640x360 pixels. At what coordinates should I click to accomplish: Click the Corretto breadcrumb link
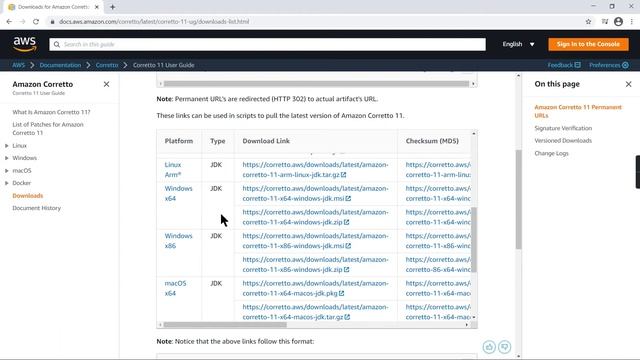point(107,65)
